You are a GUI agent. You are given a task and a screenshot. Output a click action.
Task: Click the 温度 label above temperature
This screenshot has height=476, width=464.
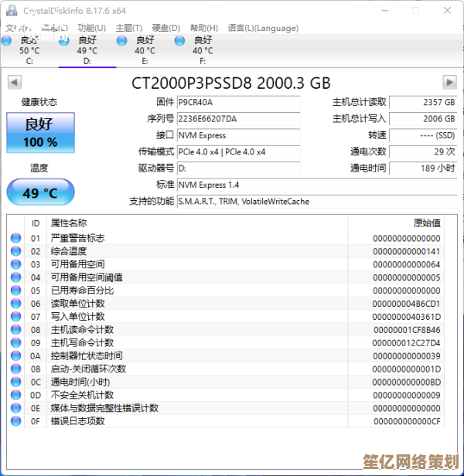(x=39, y=168)
